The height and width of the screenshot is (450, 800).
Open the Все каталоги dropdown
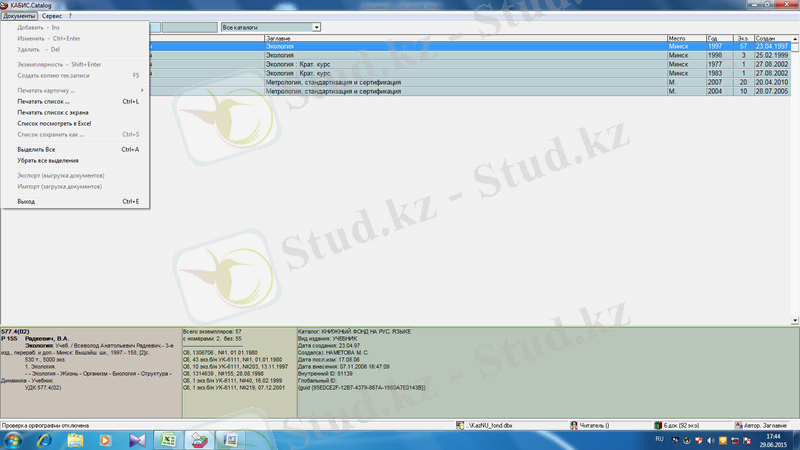316,27
